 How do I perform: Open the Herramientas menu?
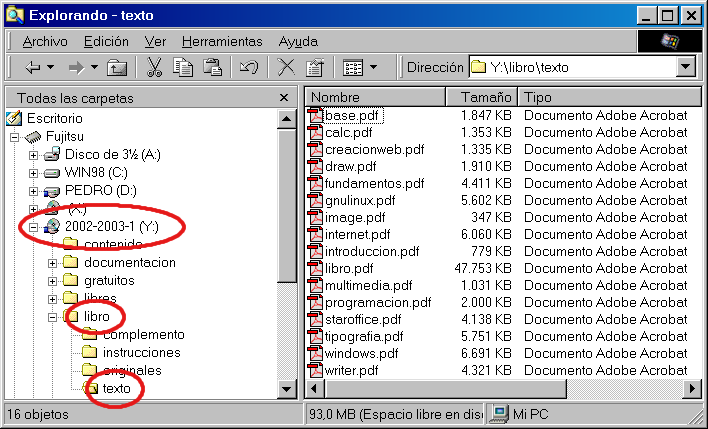(222, 41)
